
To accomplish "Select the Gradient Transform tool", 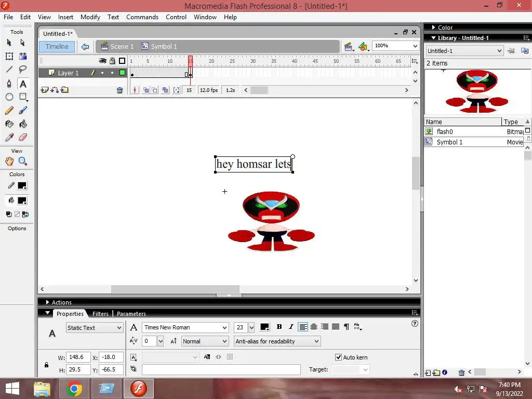I will [23, 56].
